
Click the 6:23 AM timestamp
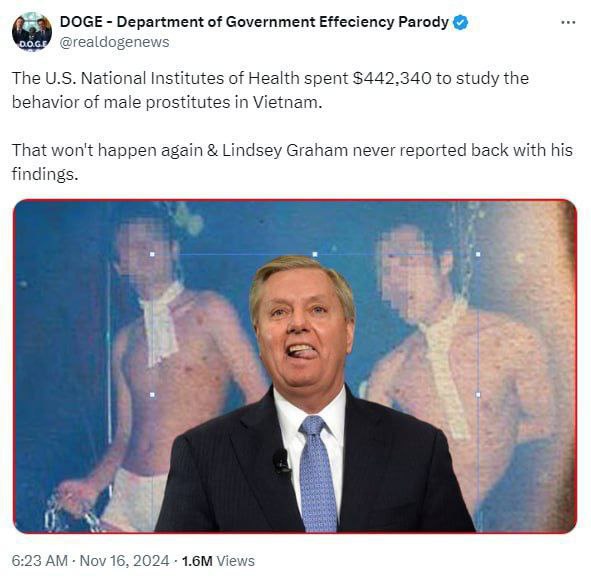(x=40, y=560)
